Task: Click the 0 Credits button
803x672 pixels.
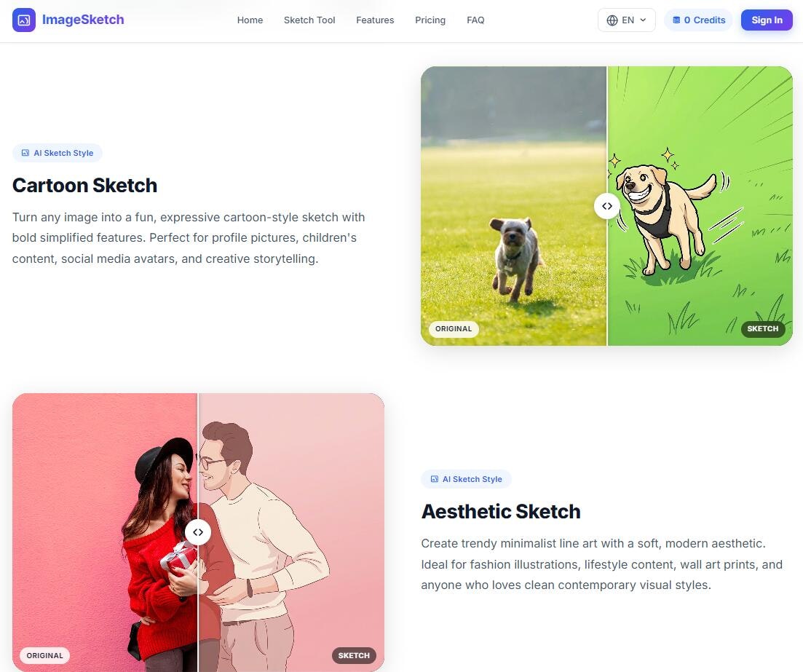Action: coord(698,20)
